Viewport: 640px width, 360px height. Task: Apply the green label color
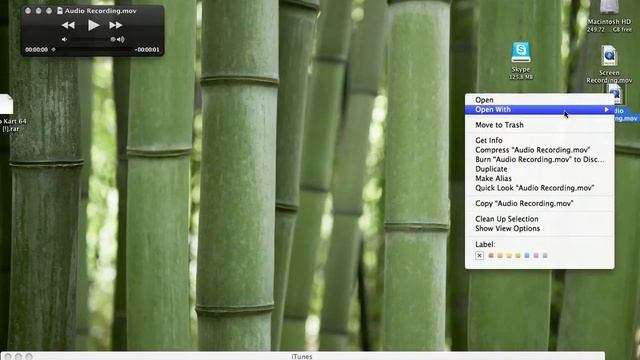[x=518, y=256]
